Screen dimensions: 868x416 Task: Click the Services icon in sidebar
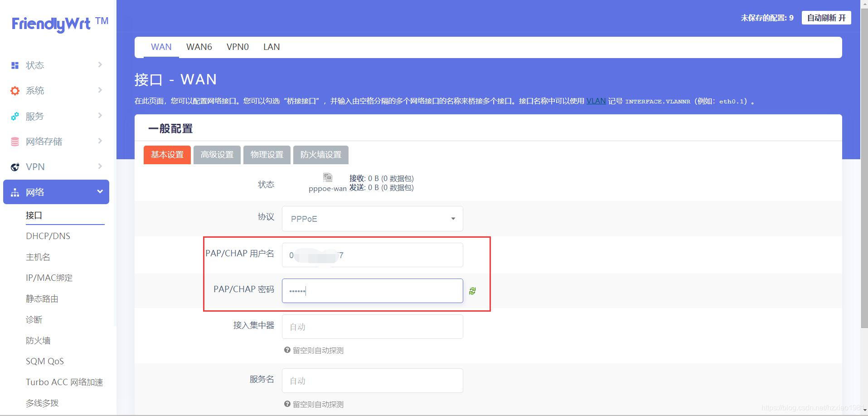15,116
